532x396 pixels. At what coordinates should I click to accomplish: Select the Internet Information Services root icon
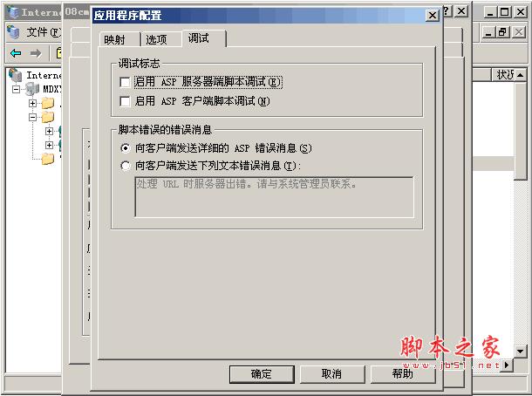(x=16, y=75)
